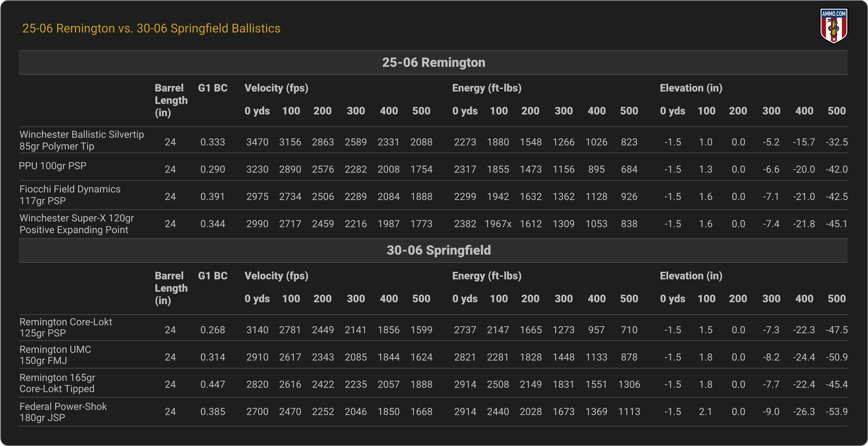Click muzzle energy cell 2821
This screenshot has height=446, width=868.
(x=465, y=357)
